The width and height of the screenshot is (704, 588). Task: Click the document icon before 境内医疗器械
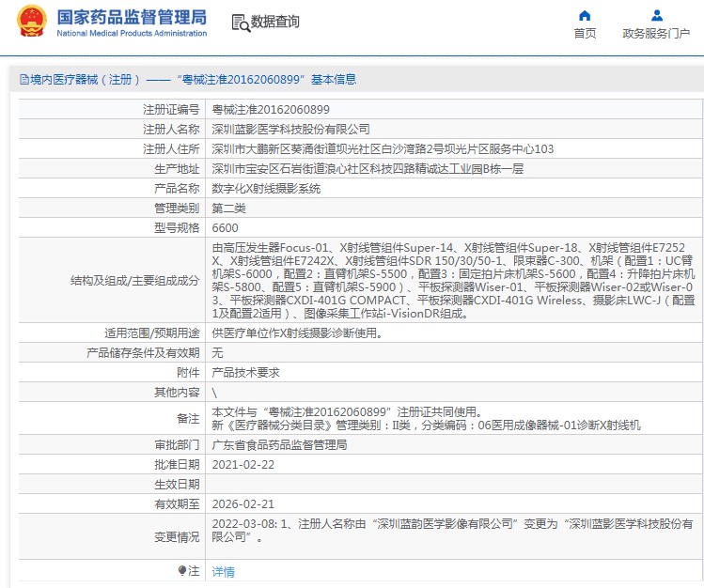(24, 80)
